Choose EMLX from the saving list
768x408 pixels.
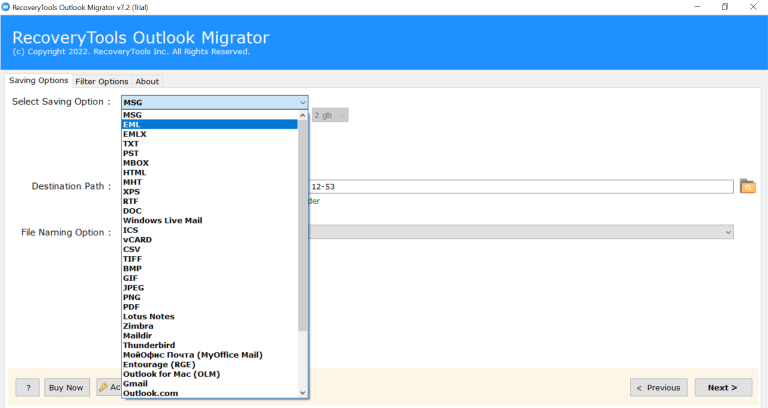point(210,134)
